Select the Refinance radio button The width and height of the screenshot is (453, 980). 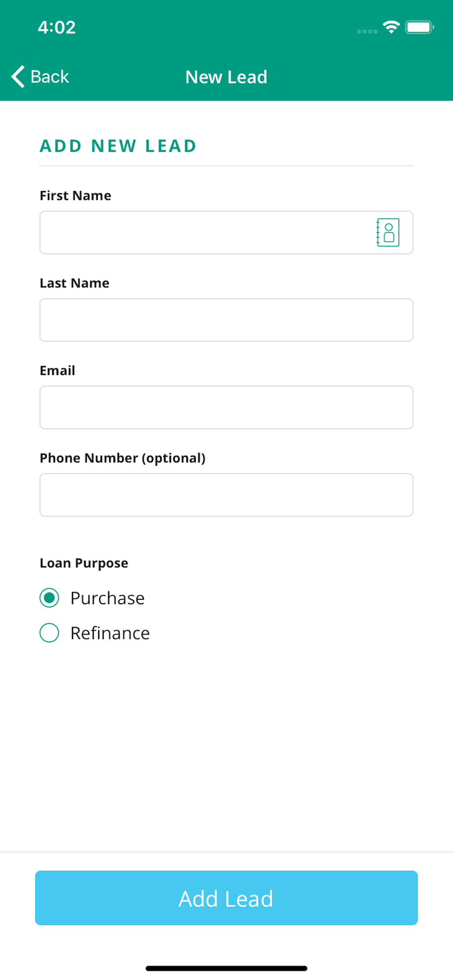click(50, 633)
